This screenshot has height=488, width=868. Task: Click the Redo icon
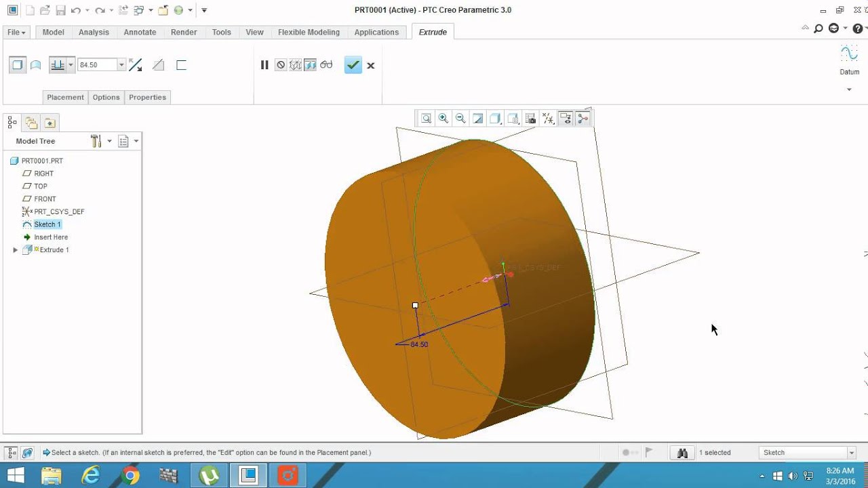tap(100, 10)
